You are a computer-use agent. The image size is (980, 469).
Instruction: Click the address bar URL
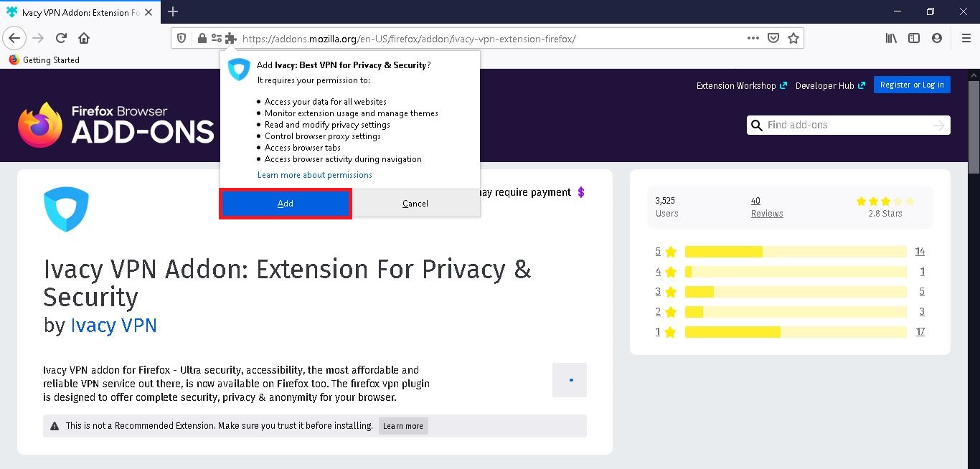click(x=409, y=39)
